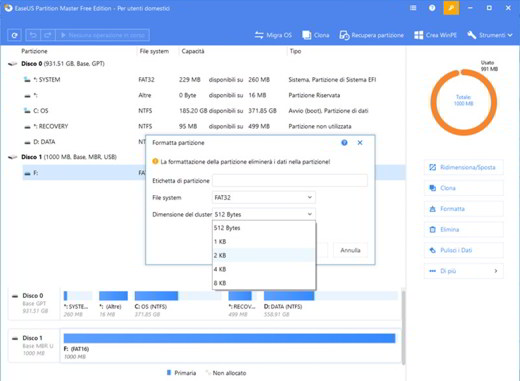Launch Recupera partizione
520x381 pixels.
coord(371,35)
